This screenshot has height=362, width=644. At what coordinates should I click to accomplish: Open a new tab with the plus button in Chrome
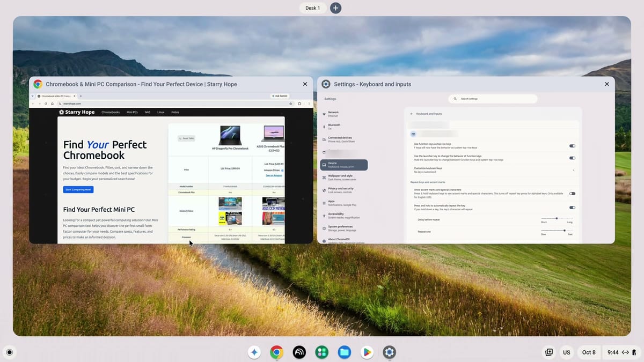coord(80,96)
